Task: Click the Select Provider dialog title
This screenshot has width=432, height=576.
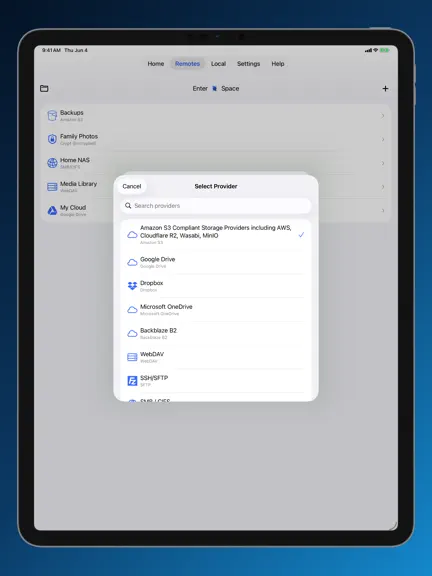Action: point(216,186)
